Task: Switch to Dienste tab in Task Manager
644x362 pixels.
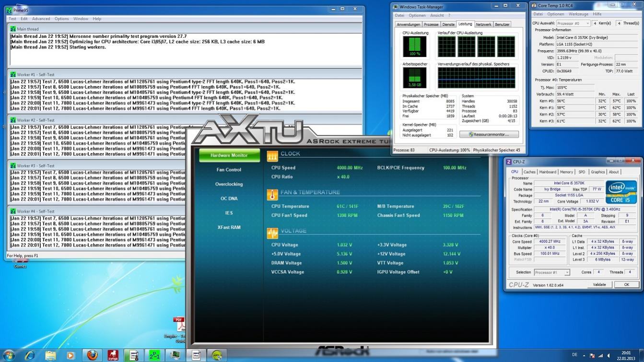Action: (448, 24)
